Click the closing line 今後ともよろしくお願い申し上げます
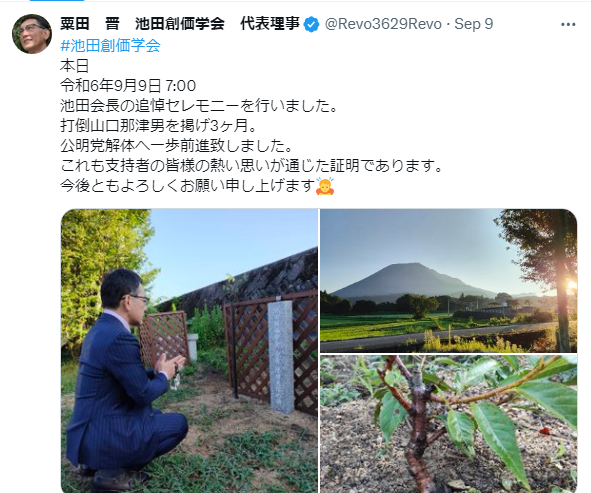 pyautogui.click(x=187, y=185)
